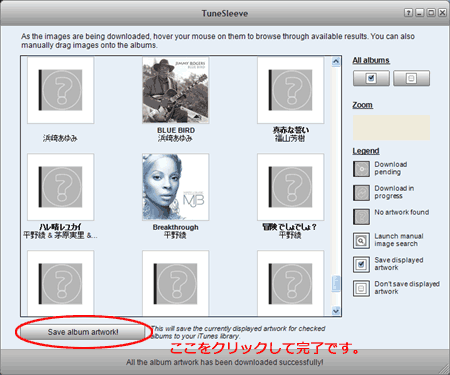Click the help question mark in title bar
Viewport: 450px width, 375px height.
point(408,13)
